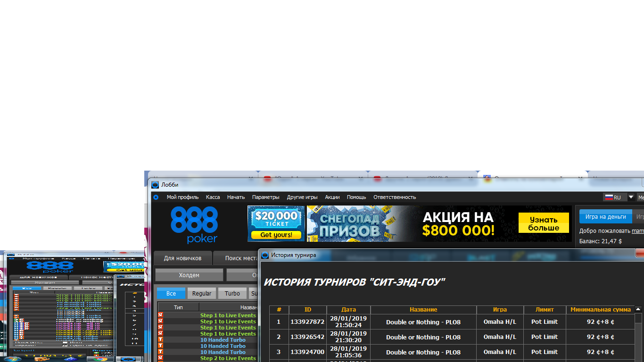Select tournament ID 133926542
The image size is (644, 362).
pyautogui.click(x=307, y=337)
